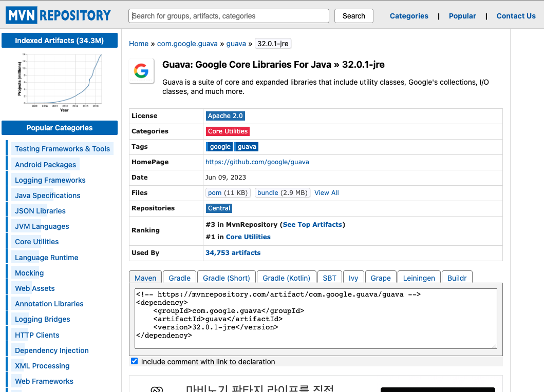Toggle include comment with link checkbox

click(x=134, y=361)
